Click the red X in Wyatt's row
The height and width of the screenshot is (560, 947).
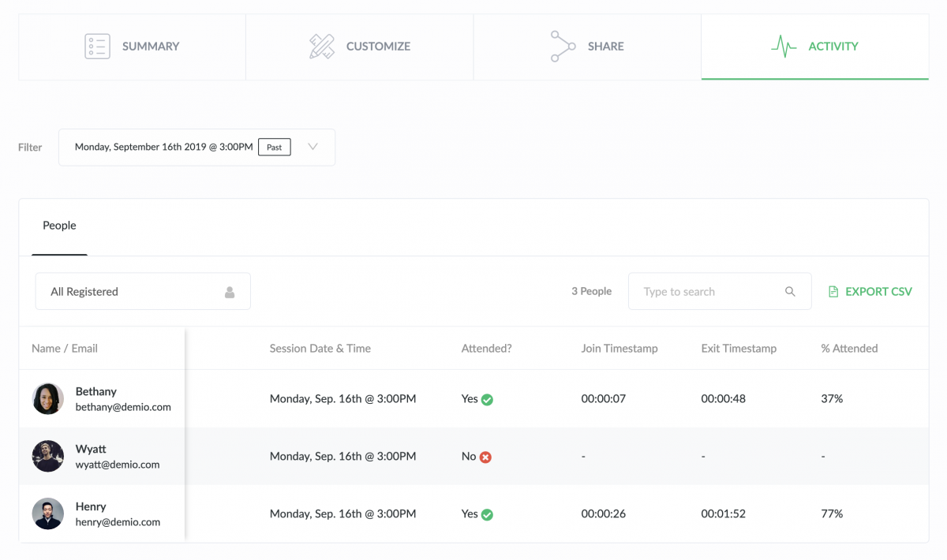pos(485,457)
